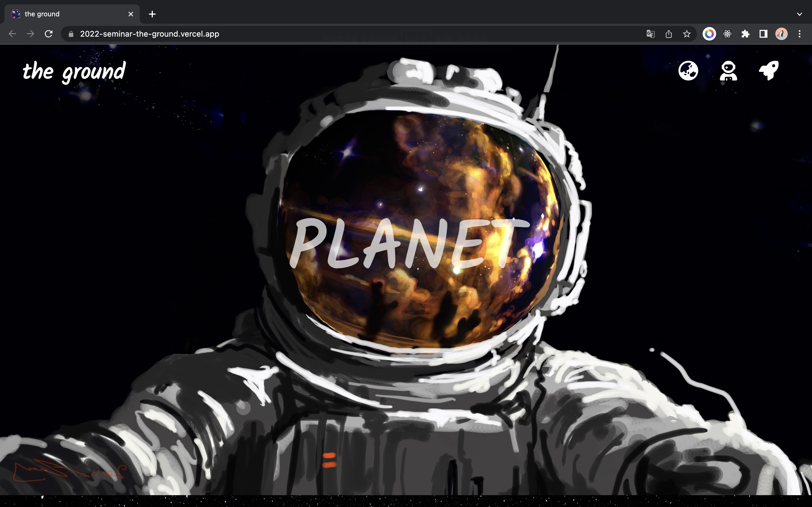Screen dimensions: 812x507
Task: Open the astronaut icon page
Action: [x=728, y=71]
